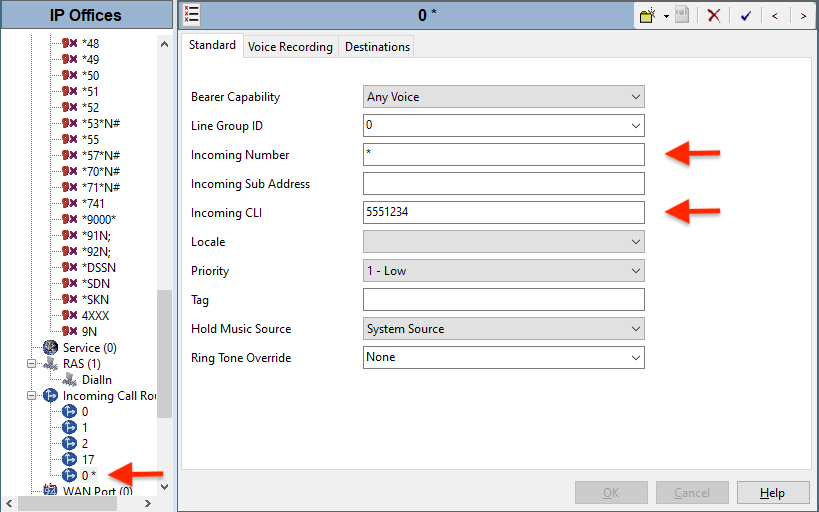Click the WAN Port (0) tree item

[97, 491]
